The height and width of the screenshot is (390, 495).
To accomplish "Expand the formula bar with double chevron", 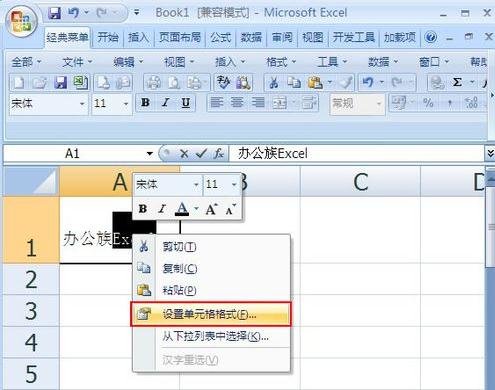I will click(x=490, y=153).
